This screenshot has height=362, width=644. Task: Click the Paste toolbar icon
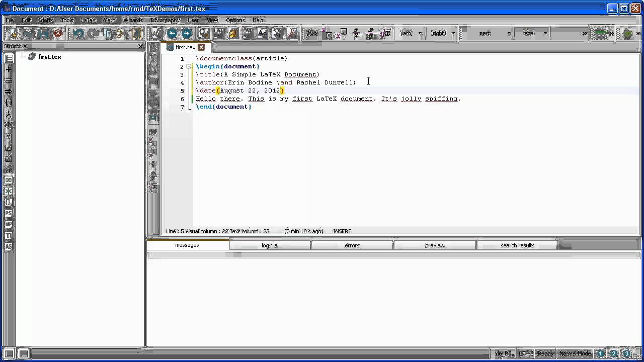click(137, 34)
